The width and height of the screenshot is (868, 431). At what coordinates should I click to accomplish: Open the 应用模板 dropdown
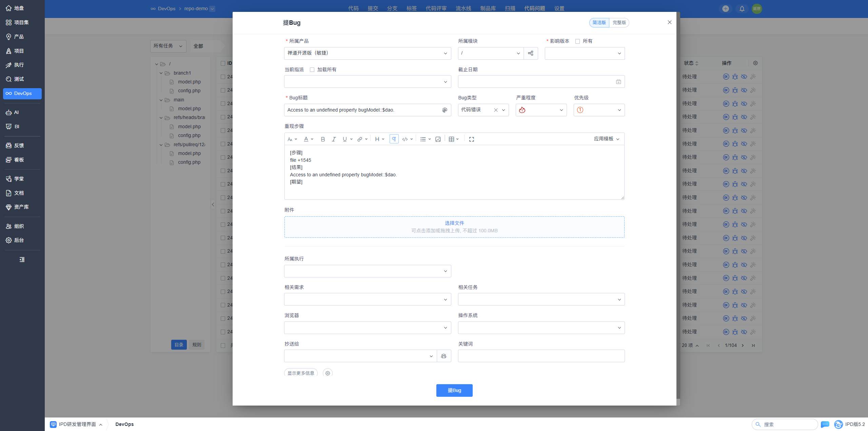(607, 139)
